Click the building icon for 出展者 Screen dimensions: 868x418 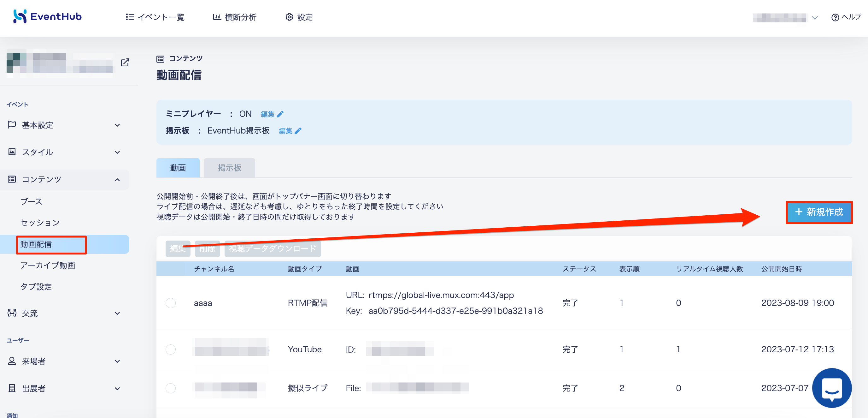point(12,388)
